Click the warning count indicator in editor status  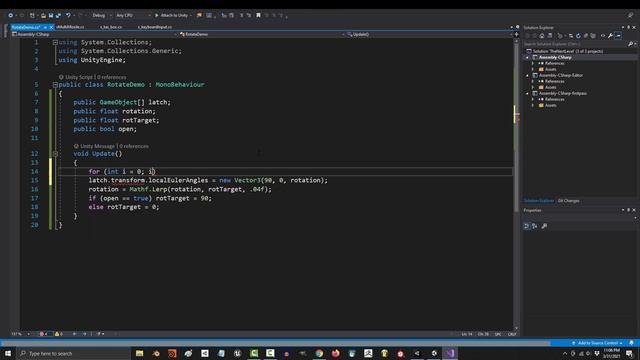pyautogui.click(x=59, y=334)
